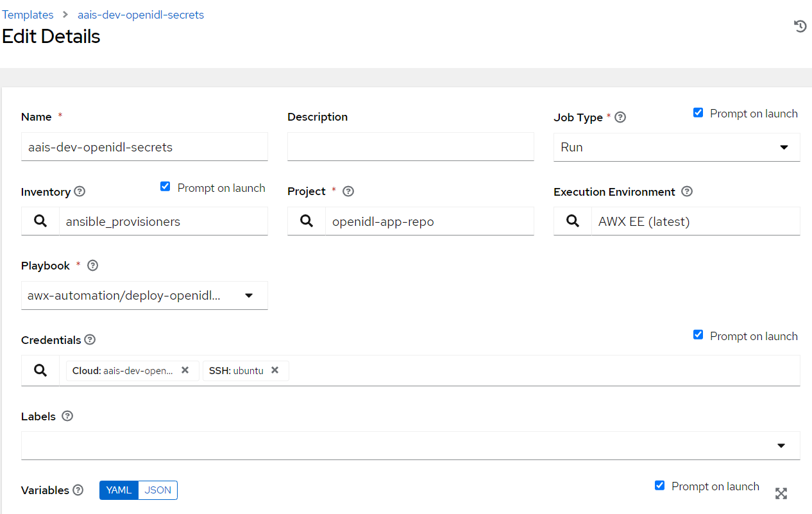812x514 pixels.
Task: Click the Playbook help icon
Action: coord(92,266)
